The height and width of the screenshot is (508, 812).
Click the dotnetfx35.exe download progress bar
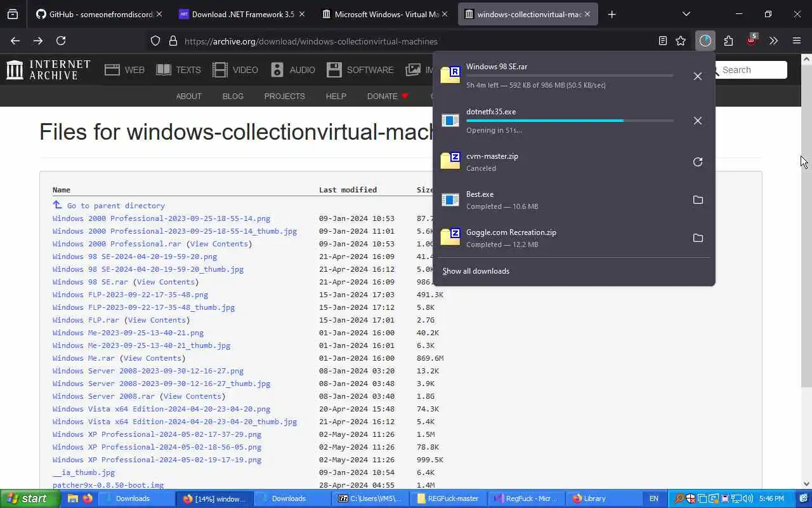pyautogui.click(x=570, y=121)
